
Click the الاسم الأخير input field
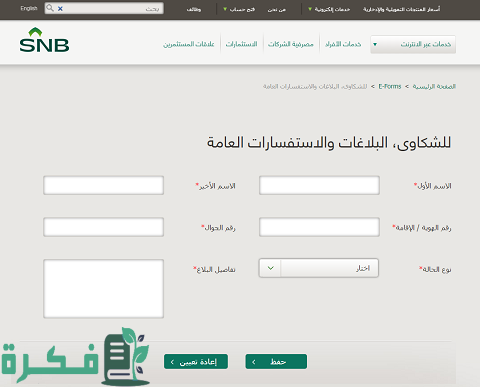pyautogui.click(x=103, y=185)
